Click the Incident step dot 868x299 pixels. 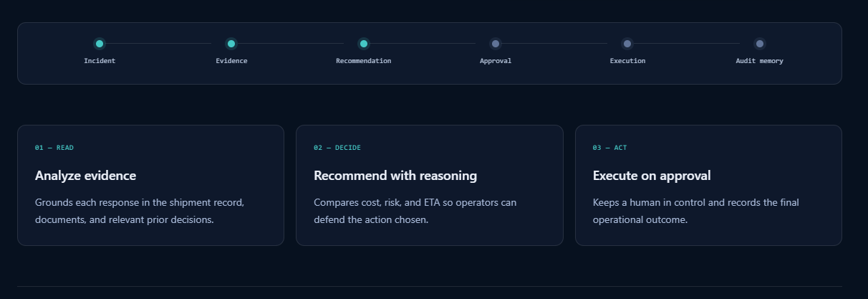tap(100, 44)
